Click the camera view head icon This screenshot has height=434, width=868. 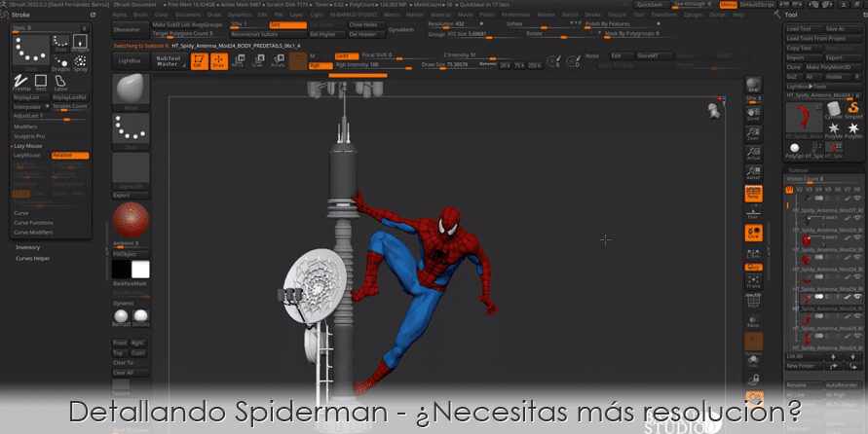714,110
